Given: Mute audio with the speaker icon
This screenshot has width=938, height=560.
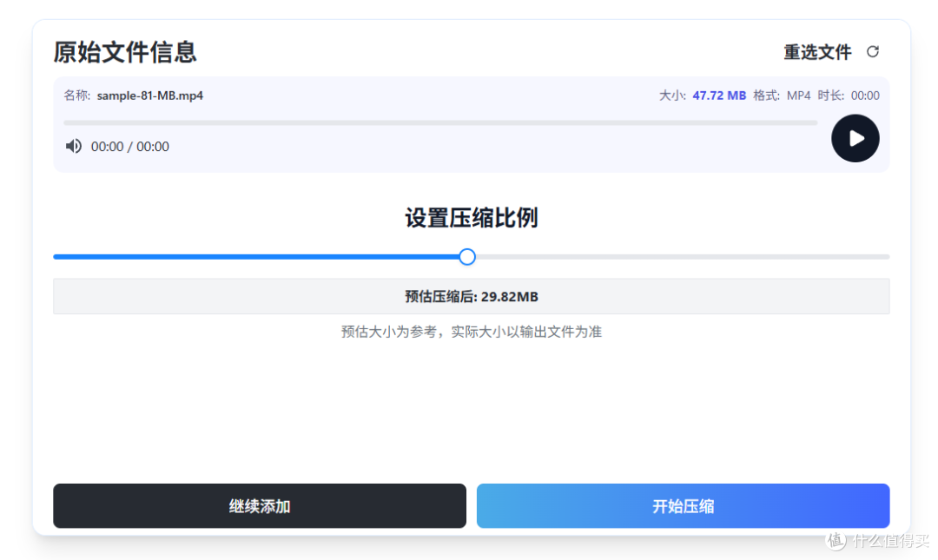Looking at the screenshot, I should (74, 146).
